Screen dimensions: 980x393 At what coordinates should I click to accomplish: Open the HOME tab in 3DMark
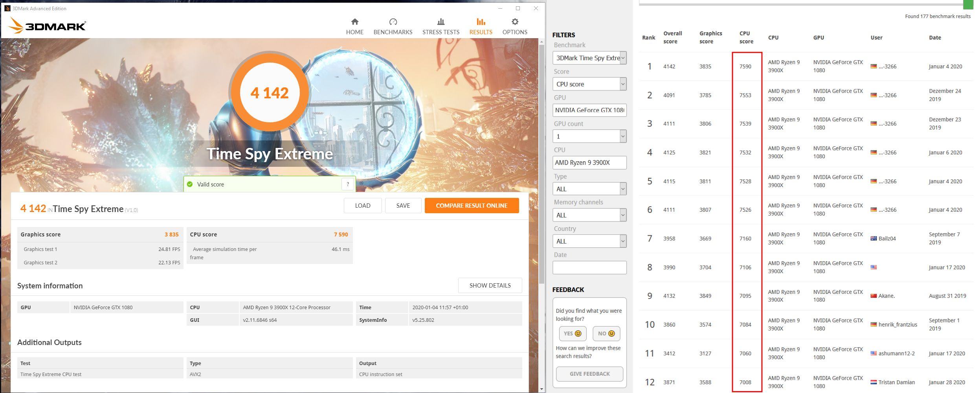[354, 27]
